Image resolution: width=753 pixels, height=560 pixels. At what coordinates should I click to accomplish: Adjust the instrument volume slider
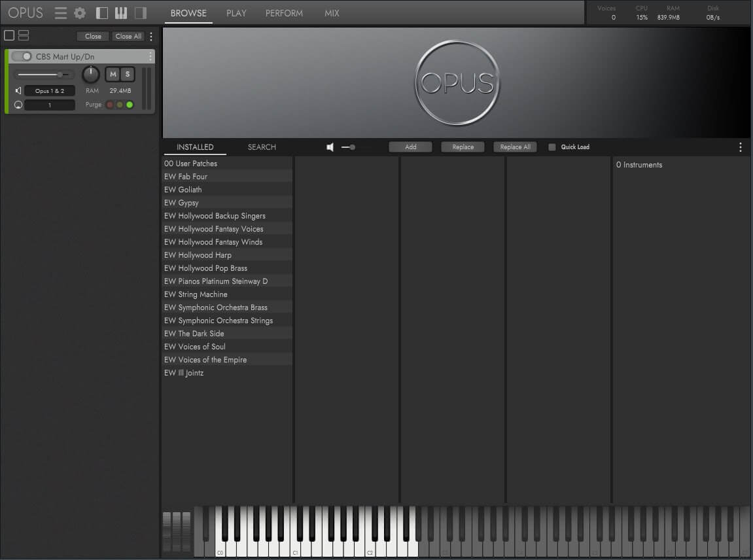coord(44,75)
